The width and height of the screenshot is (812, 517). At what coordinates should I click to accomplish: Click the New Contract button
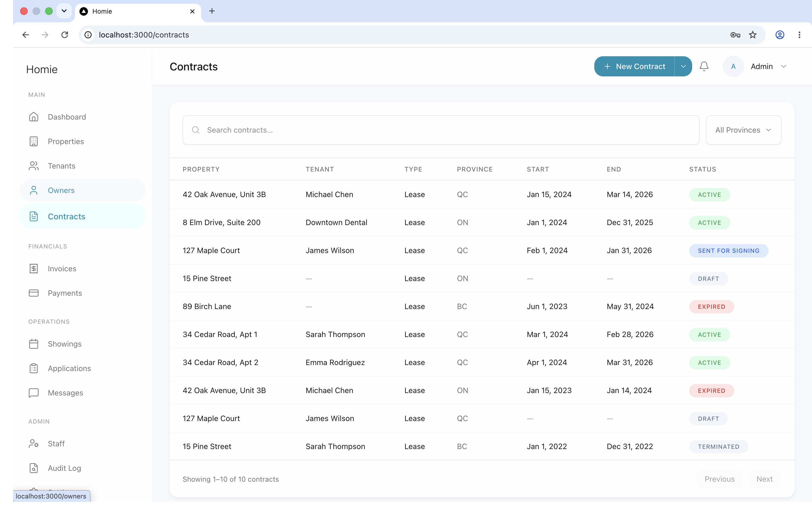634,66
